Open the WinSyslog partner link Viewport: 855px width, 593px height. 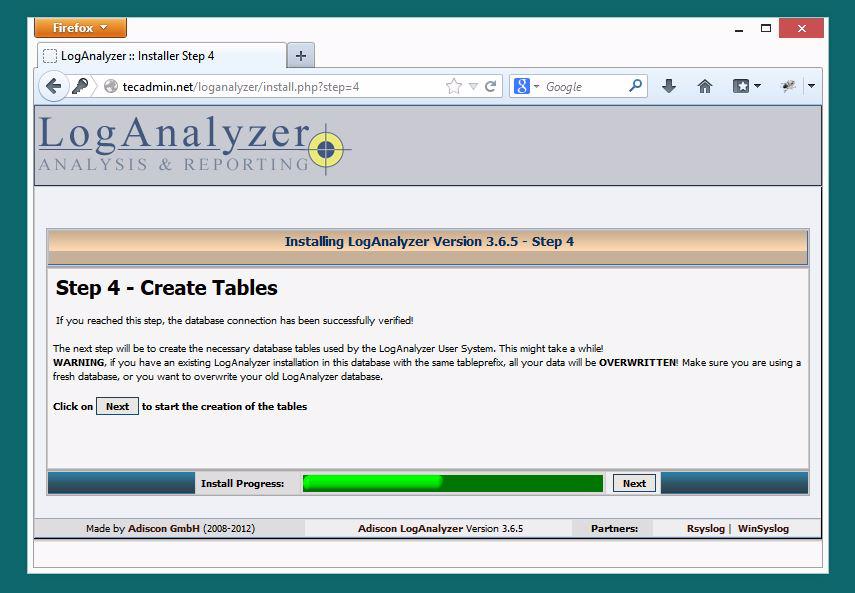pyautogui.click(x=763, y=529)
